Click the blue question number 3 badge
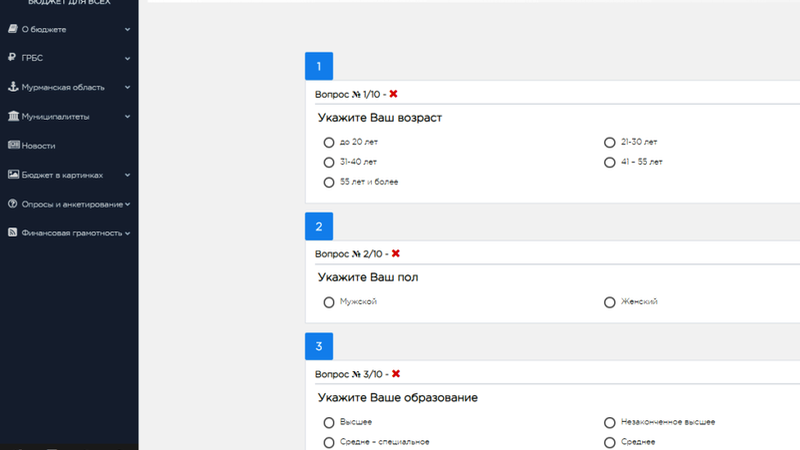This screenshot has width=800, height=450. tap(319, 347)
